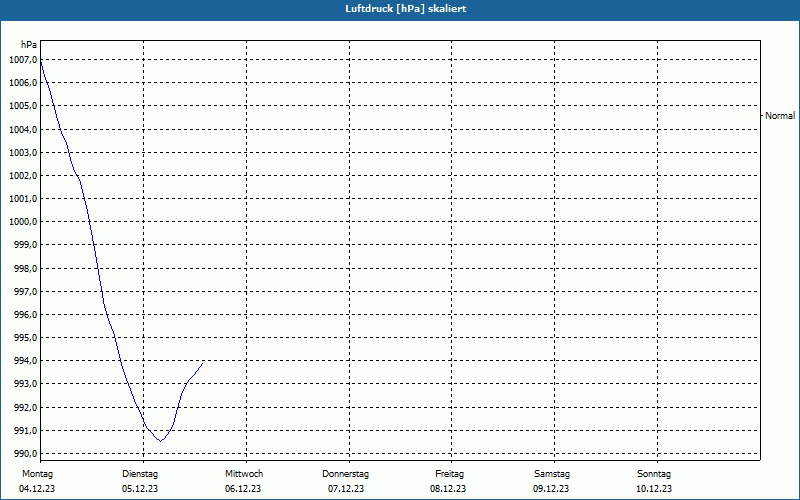Select the 'Donnerstag' day label
Viewport: 800px width, 500px height.
tap(345, 474)
